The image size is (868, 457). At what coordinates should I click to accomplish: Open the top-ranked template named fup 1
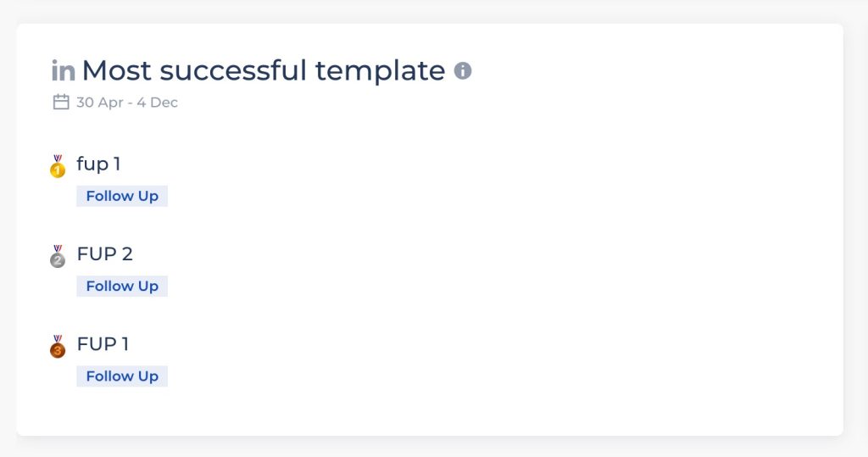click(x=98, y=164)
